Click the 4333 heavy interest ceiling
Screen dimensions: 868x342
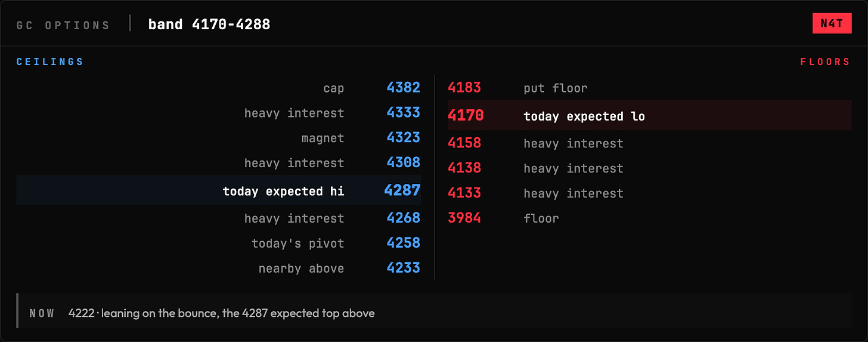click(x=219, y=113)
